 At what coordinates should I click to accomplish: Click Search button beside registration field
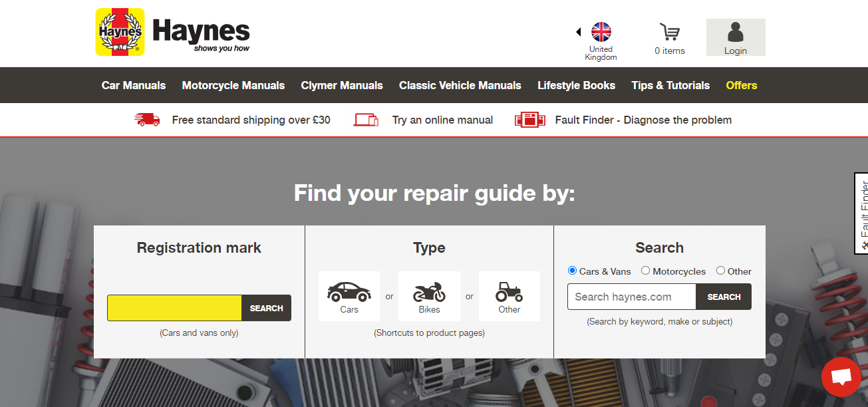pyautogui.click(x=266, y=308)
